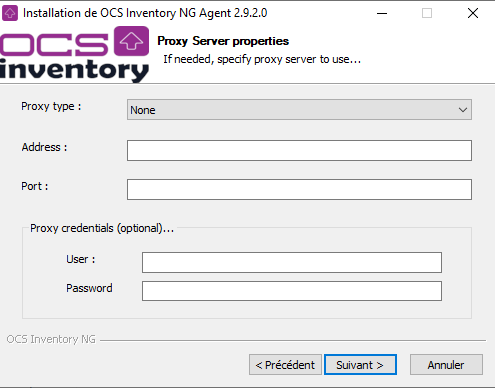The height and width of the screenshot is (388, 495).
Task: Cancel installation with Annuler button
Action: tap(446, 365)
